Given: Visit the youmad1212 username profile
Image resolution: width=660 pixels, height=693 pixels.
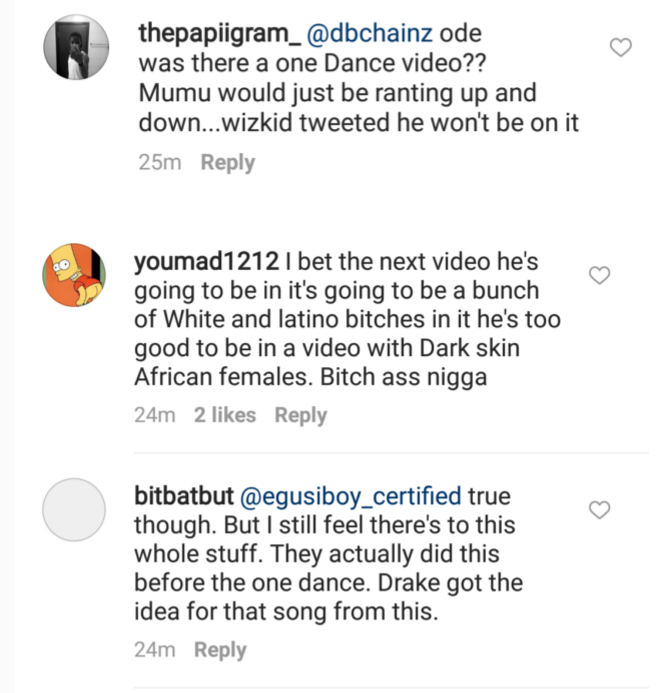Looking at the screenshot, I should pyautogui.click(x=205, y=262).
